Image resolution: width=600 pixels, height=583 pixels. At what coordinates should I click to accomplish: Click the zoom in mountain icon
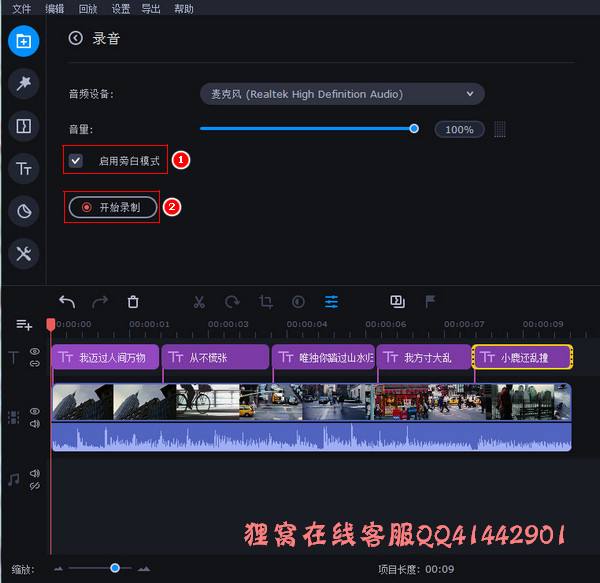[x=144, y=569]
